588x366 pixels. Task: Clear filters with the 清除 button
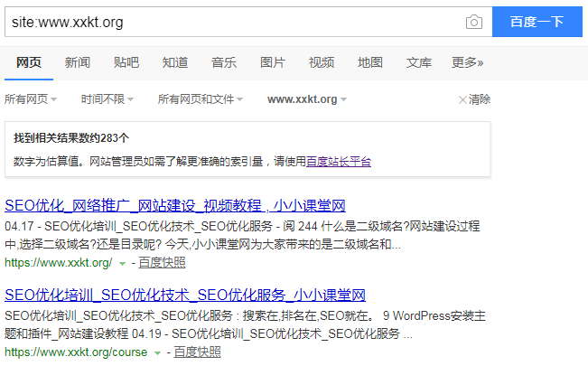coord(474,99)
